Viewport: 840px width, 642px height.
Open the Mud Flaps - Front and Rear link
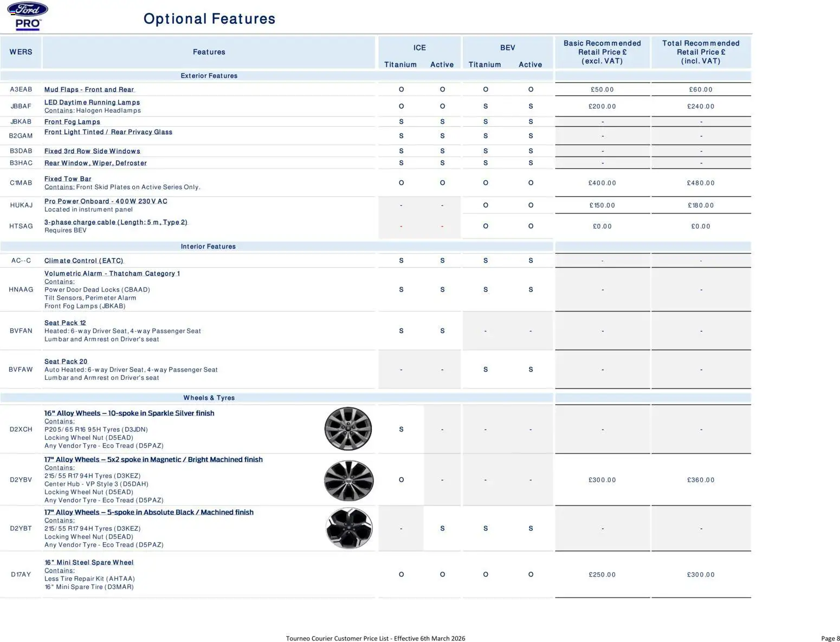pos(89,89)
